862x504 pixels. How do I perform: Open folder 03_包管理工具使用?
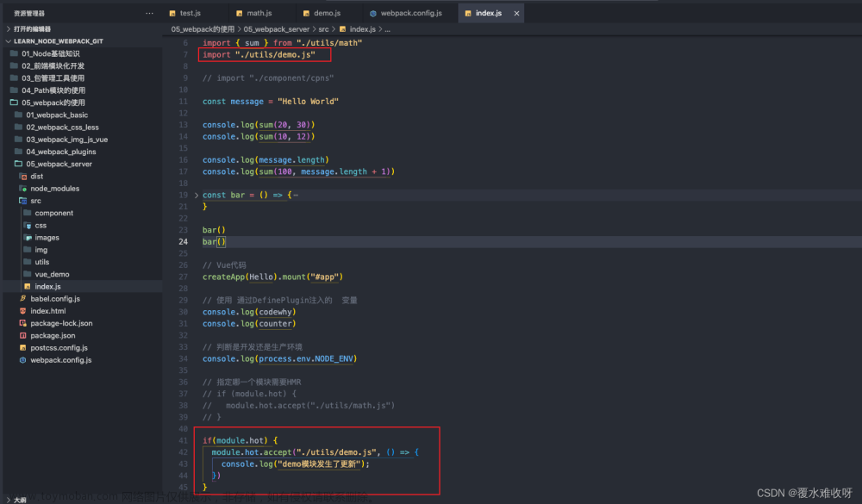53,78
